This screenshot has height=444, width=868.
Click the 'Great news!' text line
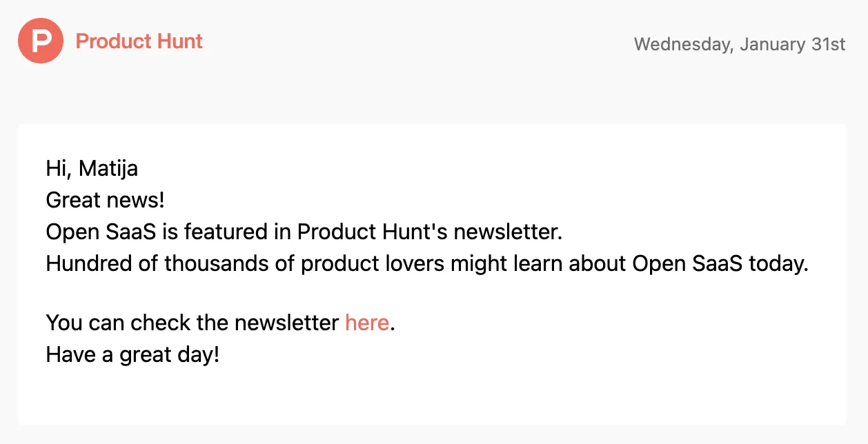[105, 201]
